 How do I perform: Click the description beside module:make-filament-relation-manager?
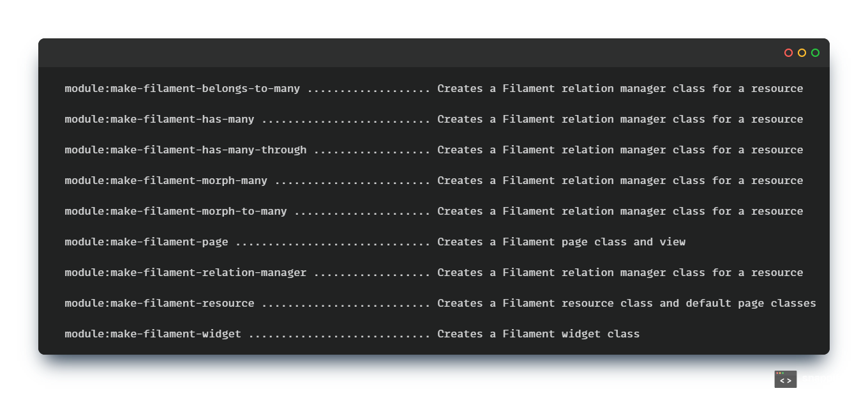pyautogui.click(x=620, y=273)
